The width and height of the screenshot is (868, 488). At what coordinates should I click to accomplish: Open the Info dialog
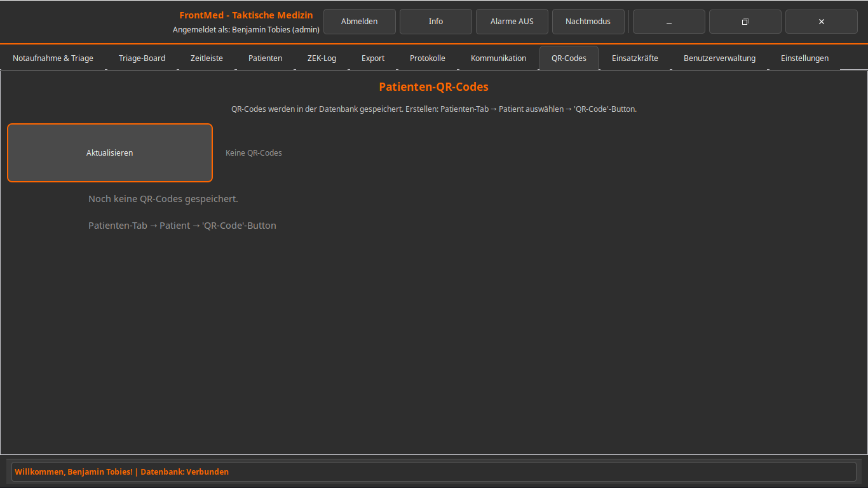click(x=436, y=22)
